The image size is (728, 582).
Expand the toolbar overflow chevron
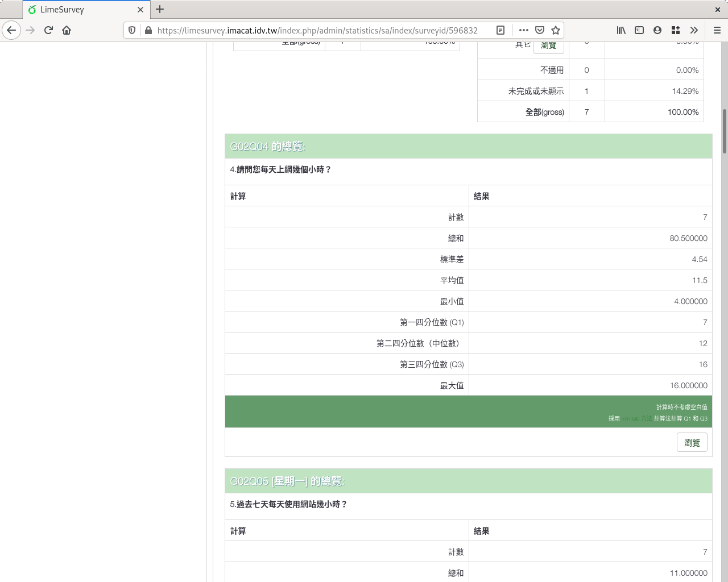pos(694,30)
